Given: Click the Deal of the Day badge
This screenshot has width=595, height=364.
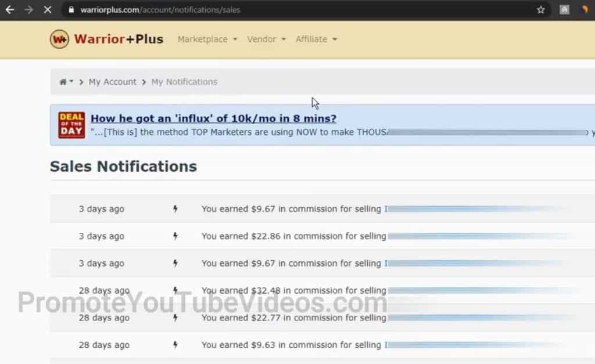Looking at the screenshot, I should pyautogui.click(x=71, y=125).
